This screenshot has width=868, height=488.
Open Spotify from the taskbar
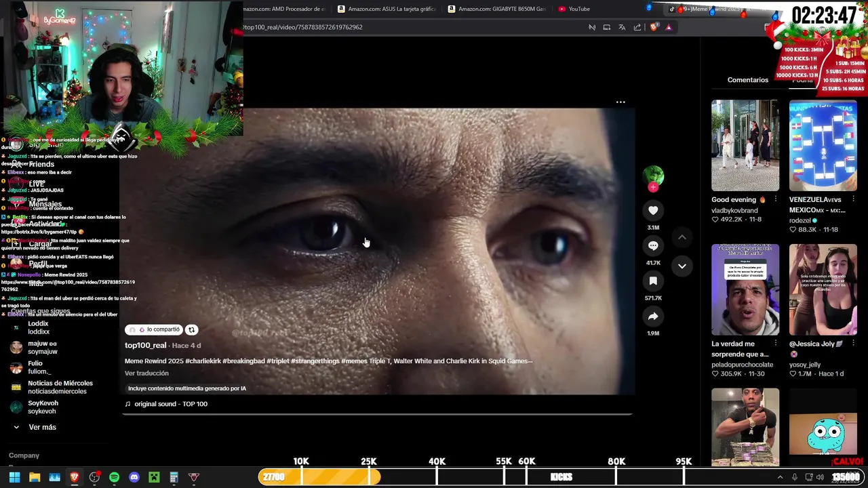pos(114,477)
